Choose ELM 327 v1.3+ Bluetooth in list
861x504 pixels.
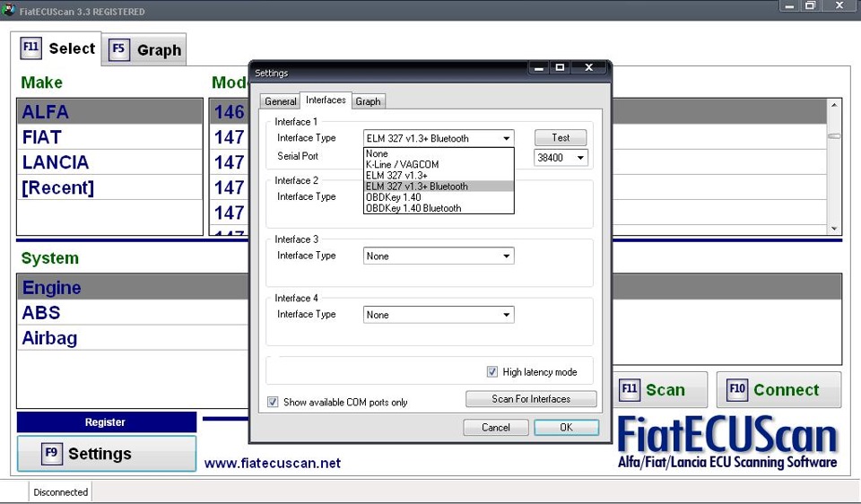click(439, 187)
